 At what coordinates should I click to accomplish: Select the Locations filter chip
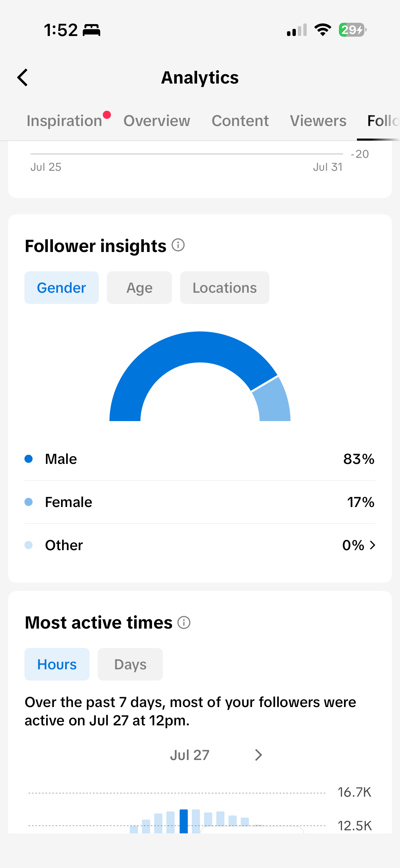click(225, 288)
